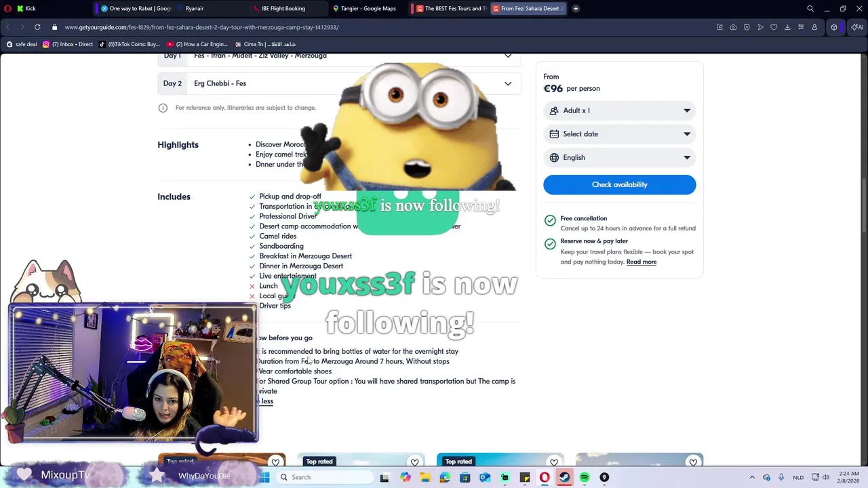The width and height of the screenshot is (868, 488).
Task: Click the microphone tray icon
Action: click(x=781, y=477)
